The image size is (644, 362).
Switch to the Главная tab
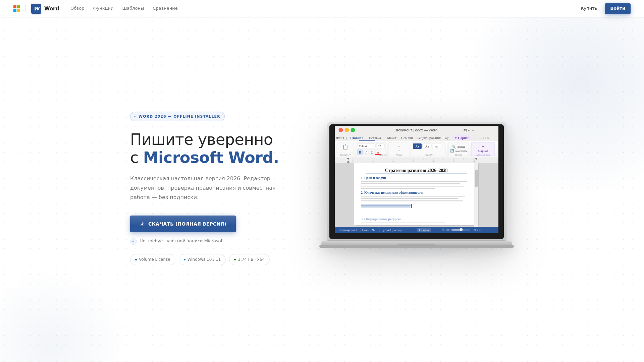[x=357, y=138]
